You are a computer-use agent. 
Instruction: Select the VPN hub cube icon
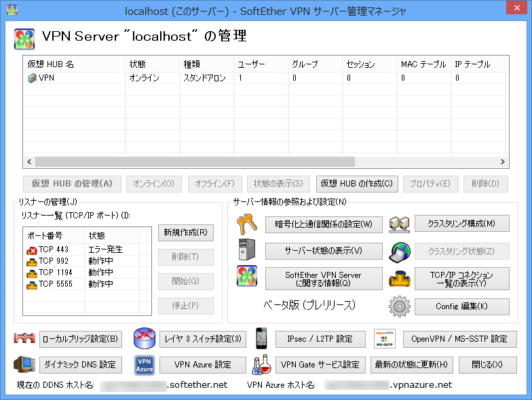(x=32, y=79)
